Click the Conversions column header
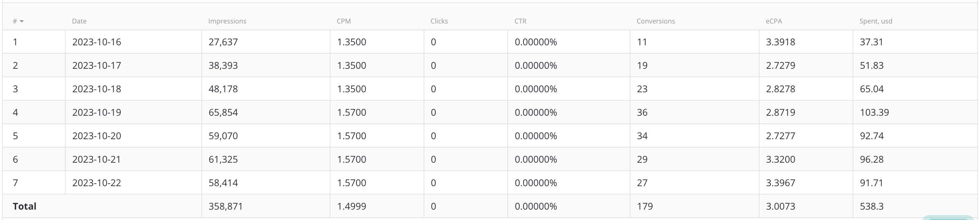 pos(656,21)
